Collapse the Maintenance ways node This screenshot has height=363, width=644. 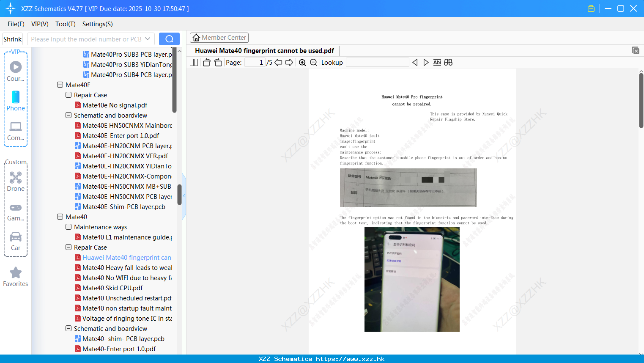pos(69,227)
